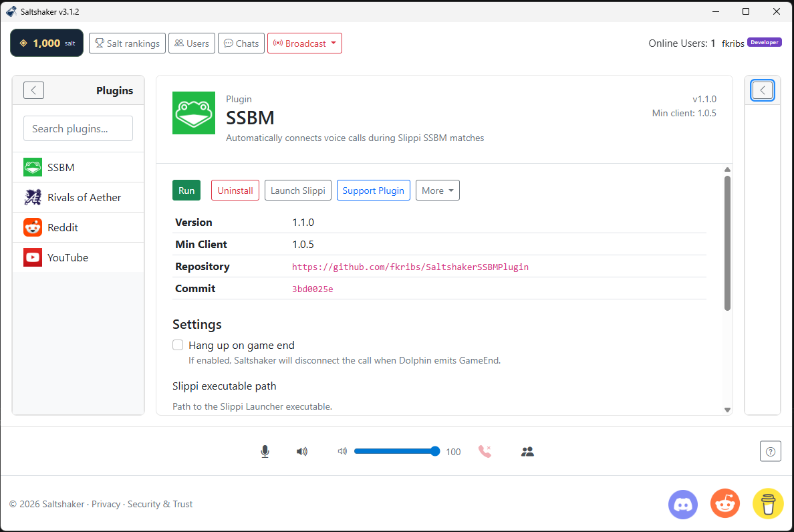Click the small volume icon beside slider
Screen dimensions: 794x532
coord(342,451)
